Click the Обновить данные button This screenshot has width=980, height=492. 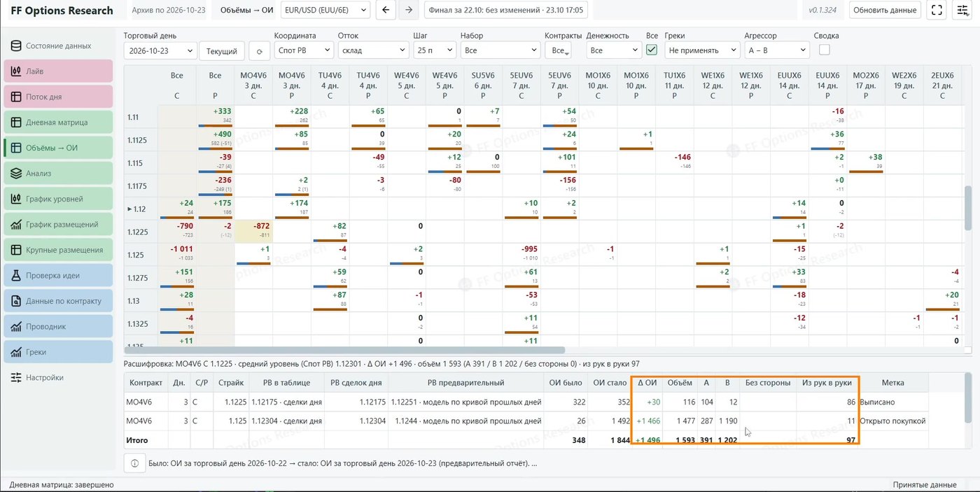(x=885, y=10)
